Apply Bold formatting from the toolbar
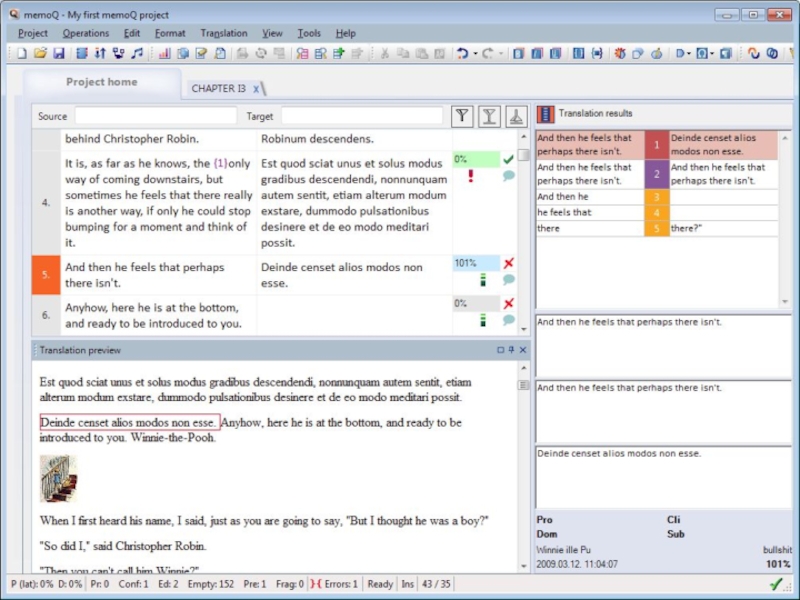The image size is (800, 600). tap(518, 53)
